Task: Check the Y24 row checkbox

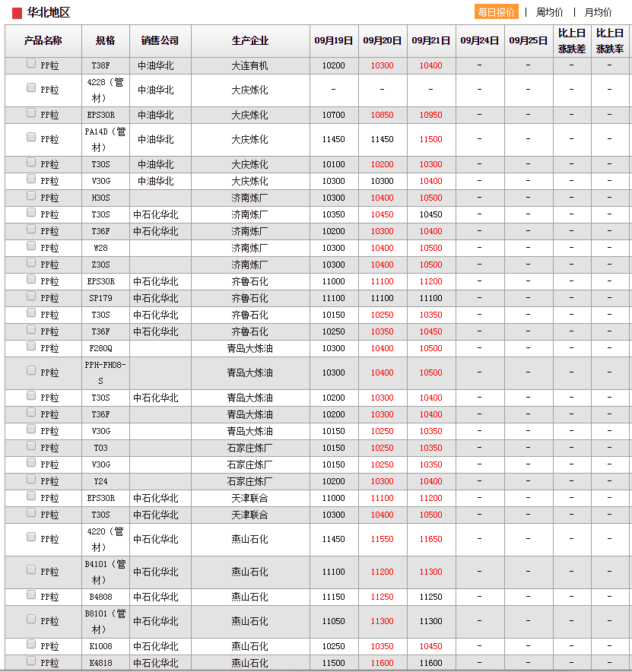Action: click(x=31, y=480)
